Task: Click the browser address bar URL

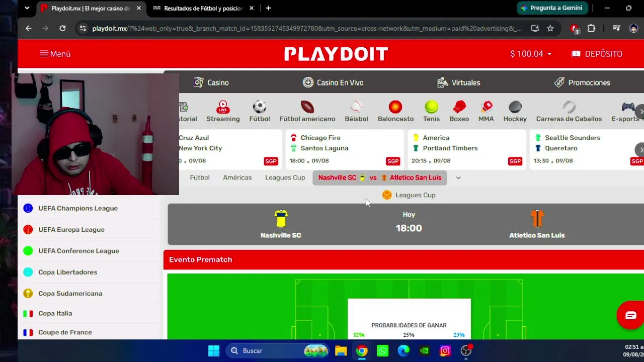Action: pyautogui.click(x=307, y=29)
